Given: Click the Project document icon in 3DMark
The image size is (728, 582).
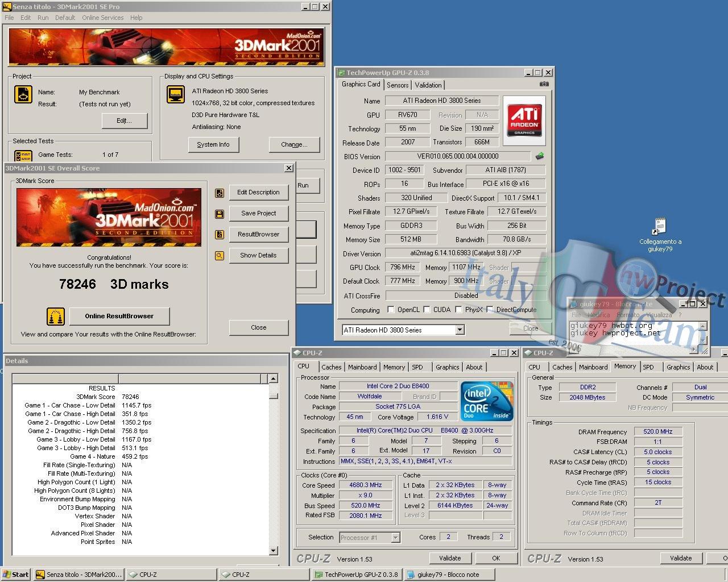Looking at the screenshot, I should (23, 95).
